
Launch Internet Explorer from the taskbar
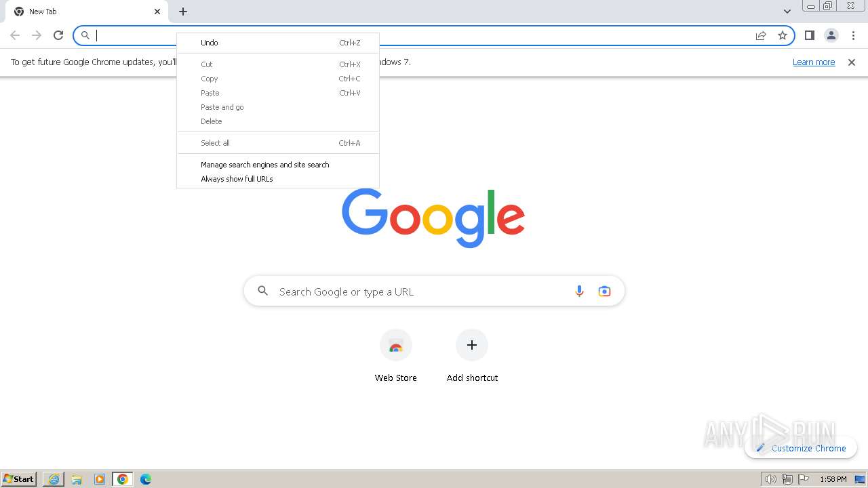click(x=54, y=479)
